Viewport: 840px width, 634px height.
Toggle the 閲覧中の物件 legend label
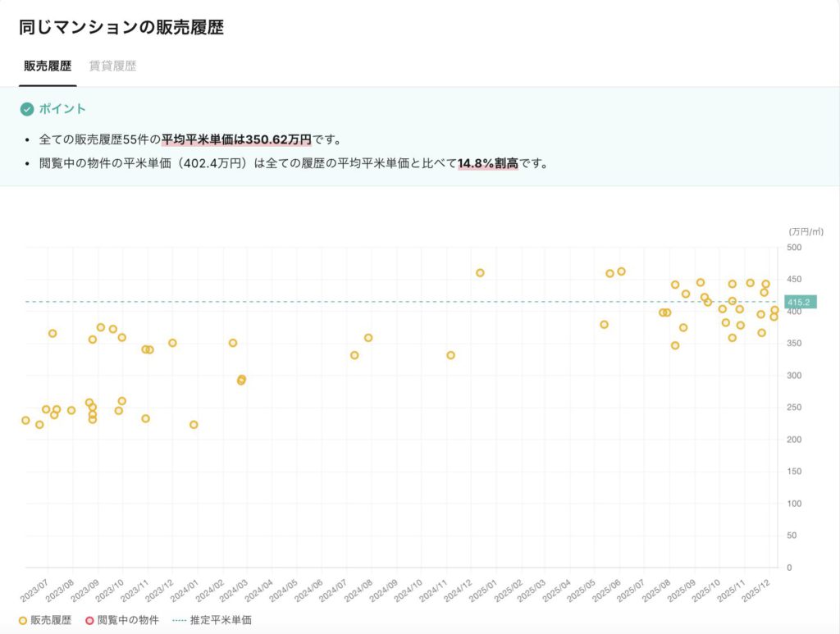128,620
